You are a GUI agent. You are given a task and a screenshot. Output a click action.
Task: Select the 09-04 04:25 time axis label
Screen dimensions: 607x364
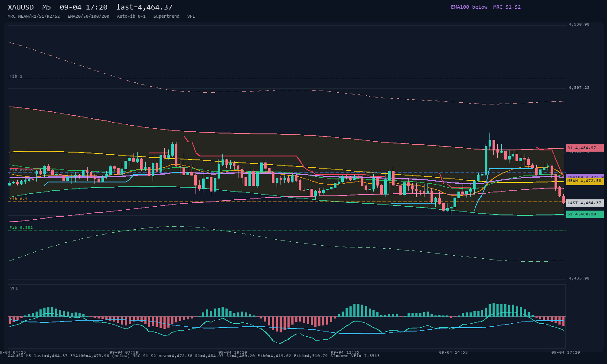pyautogui.click(x=13, y=352)
